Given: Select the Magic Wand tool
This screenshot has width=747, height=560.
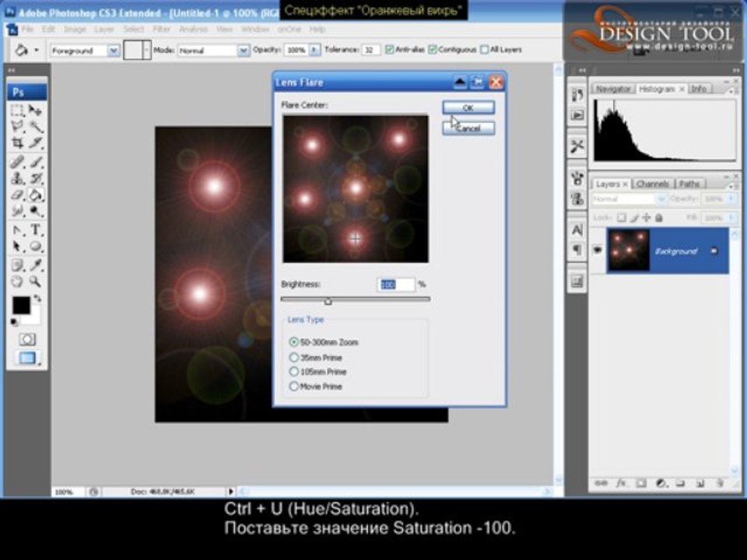Looking at the screenshot, I should click(35, 127).
